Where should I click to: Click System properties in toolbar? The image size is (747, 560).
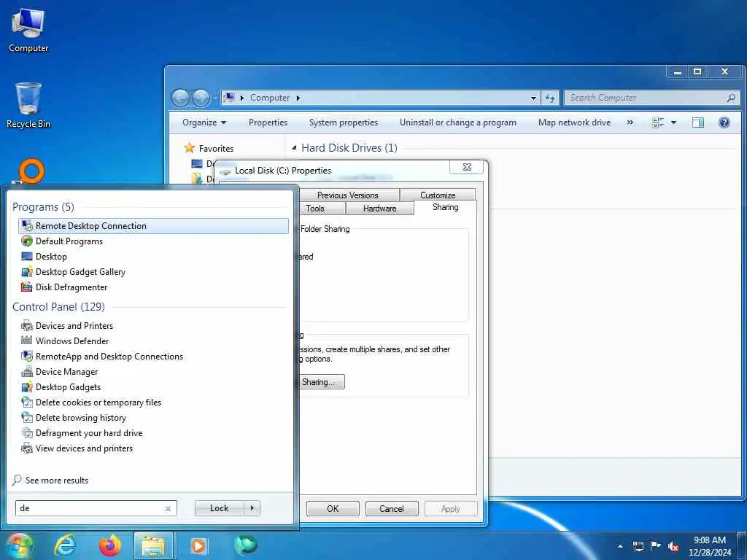[x=344, y=122]
